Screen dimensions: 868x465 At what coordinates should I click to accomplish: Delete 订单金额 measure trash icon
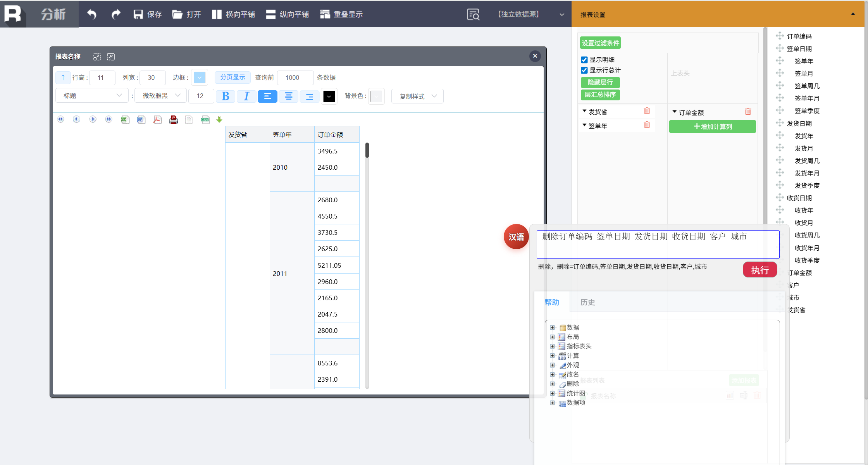click(x=748, y=112)
